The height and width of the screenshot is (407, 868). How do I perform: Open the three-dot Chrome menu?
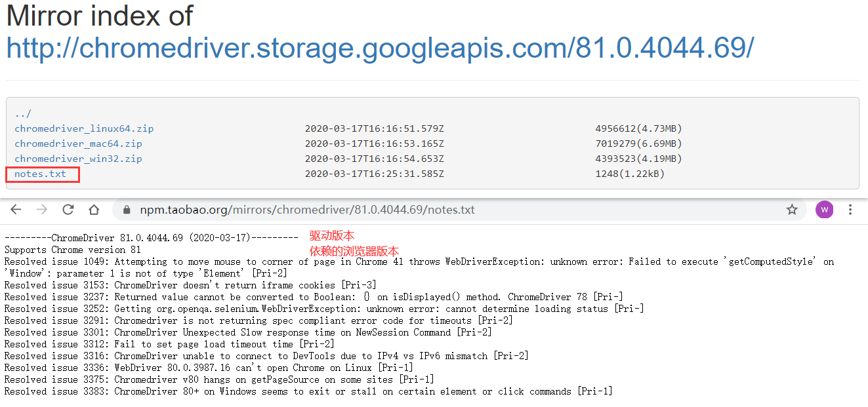point(850,210)
